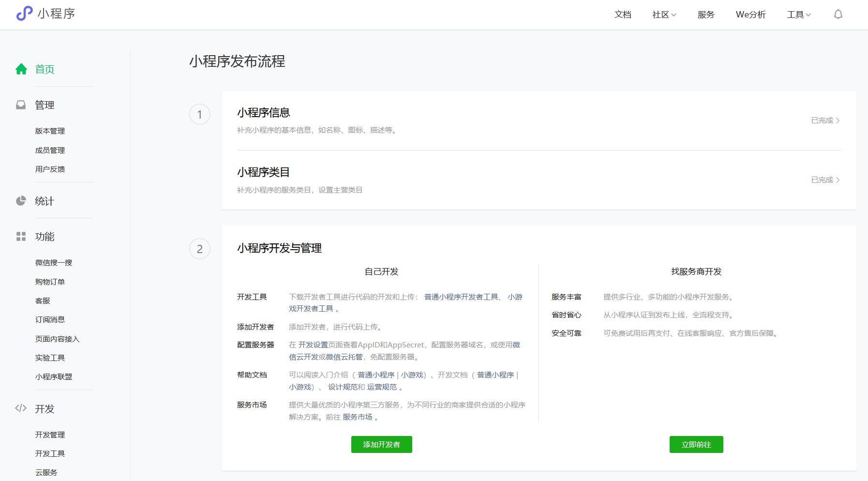Open 用户反馈 in sidebar

pos(50,169)
